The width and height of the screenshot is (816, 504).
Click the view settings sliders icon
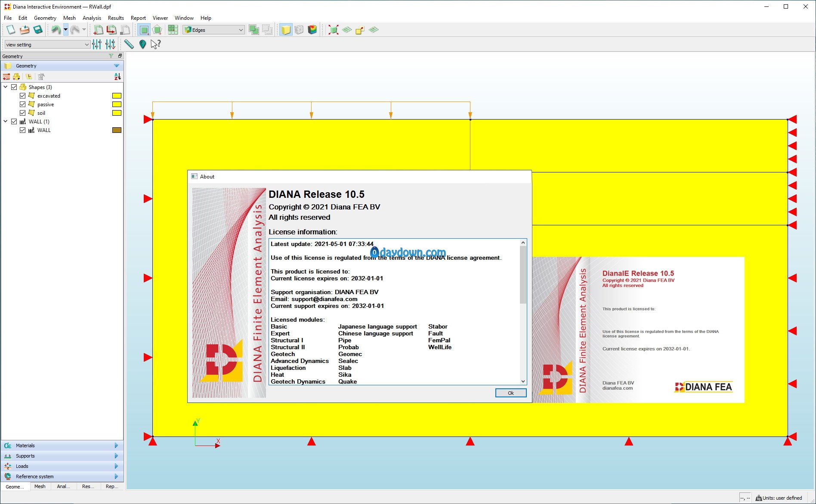point(97,44)
